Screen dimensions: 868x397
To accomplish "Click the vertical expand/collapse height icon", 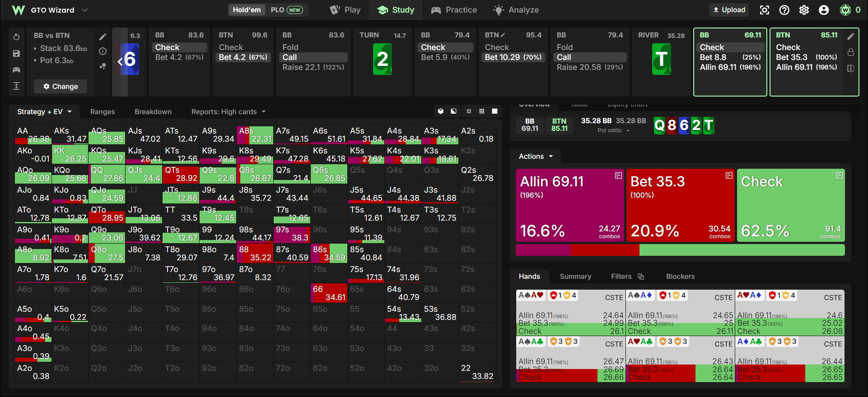I will [x=16, y=86].
